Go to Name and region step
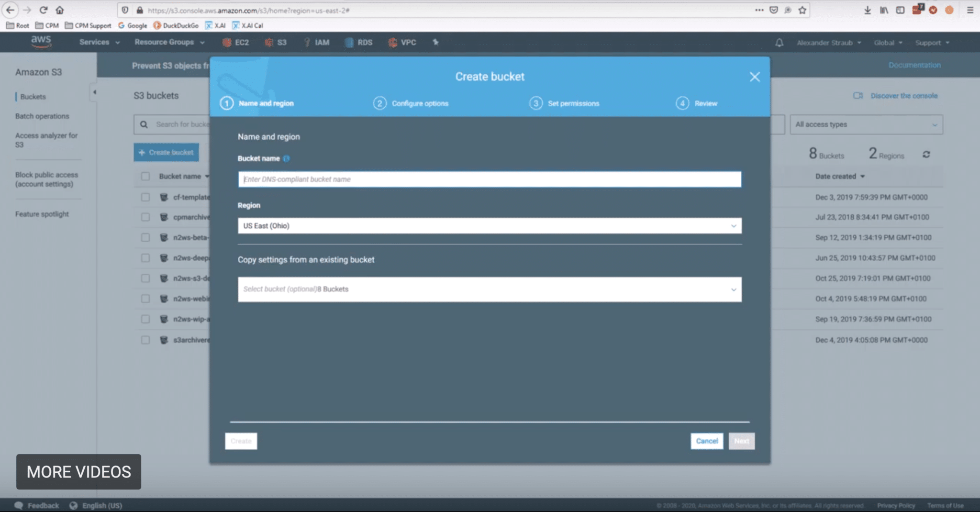This screenshot has width=980, height=512. 257,103
